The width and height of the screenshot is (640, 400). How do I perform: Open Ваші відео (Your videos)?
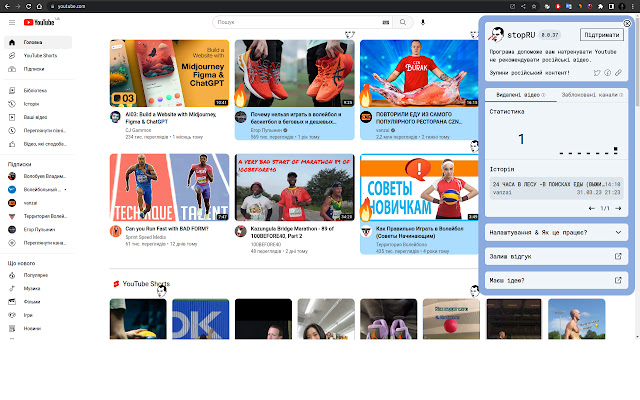point(38,117)
